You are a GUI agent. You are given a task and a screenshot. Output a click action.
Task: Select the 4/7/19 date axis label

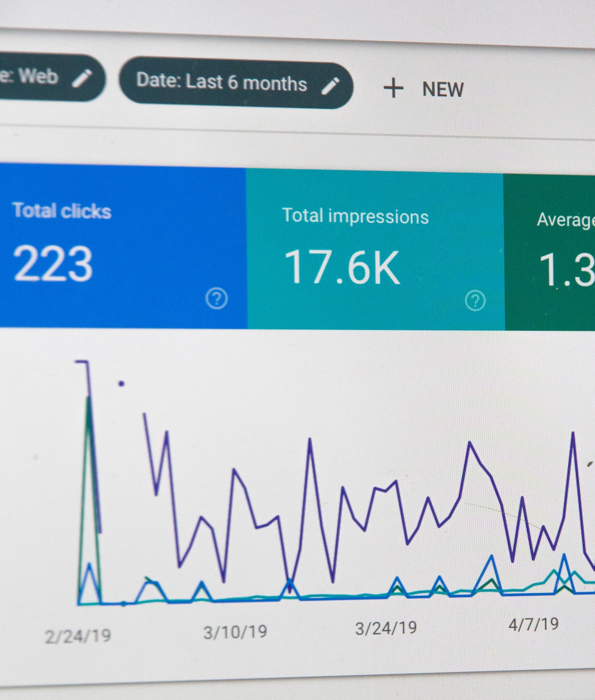point(533,624)
